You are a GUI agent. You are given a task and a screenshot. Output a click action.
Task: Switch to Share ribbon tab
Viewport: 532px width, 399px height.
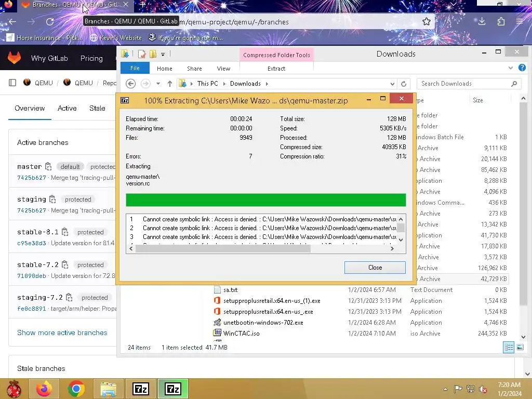(194, 68)
